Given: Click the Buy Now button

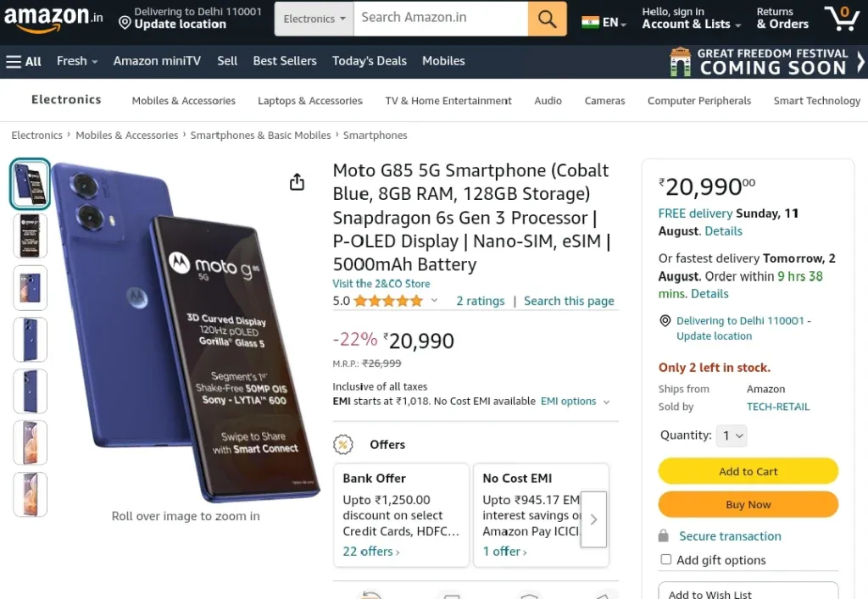Looking at the screenshot, I should (748, 504).
